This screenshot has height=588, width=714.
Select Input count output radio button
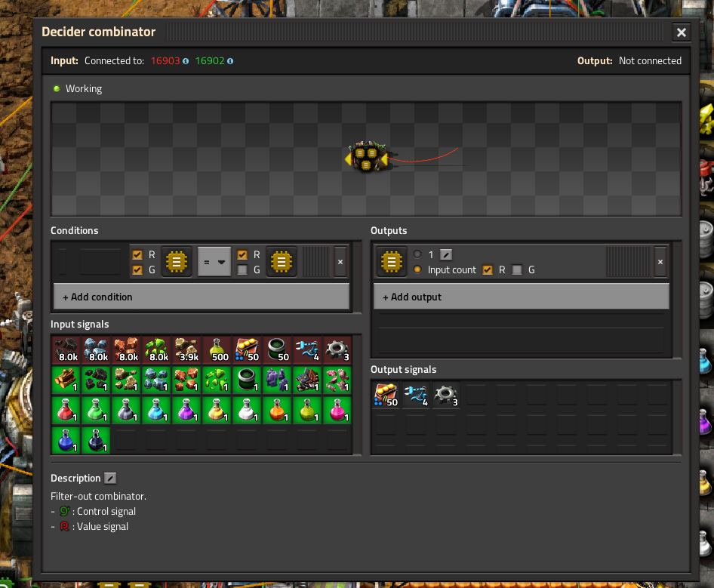click(417, 269)
